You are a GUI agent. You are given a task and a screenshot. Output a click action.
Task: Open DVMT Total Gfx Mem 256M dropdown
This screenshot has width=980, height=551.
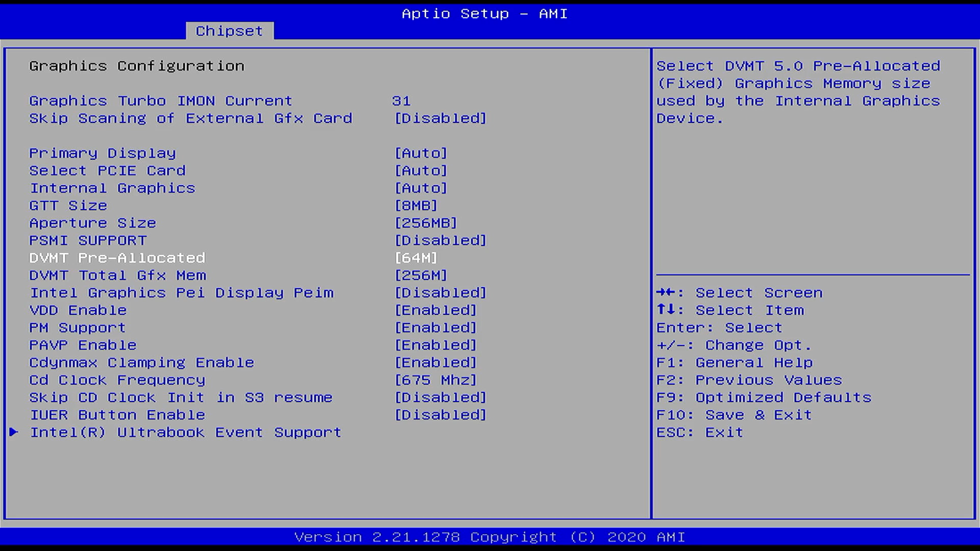[421, 275]
